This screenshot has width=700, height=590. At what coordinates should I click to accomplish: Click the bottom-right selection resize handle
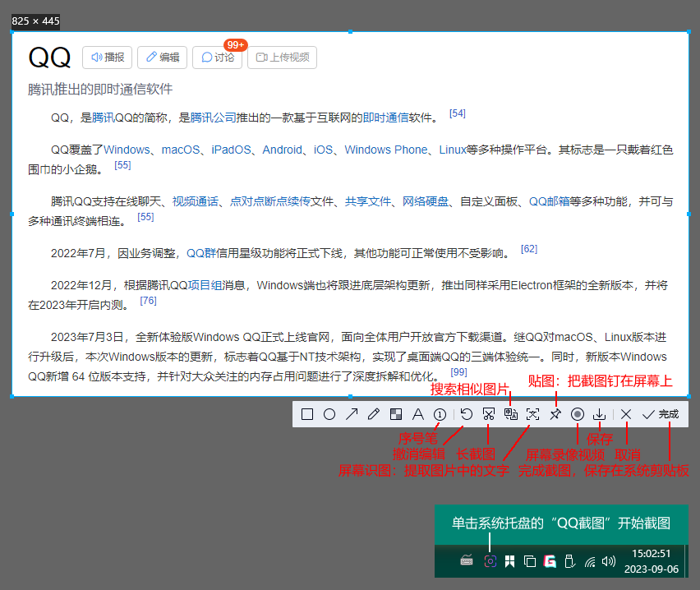click(x=689, y=396)
